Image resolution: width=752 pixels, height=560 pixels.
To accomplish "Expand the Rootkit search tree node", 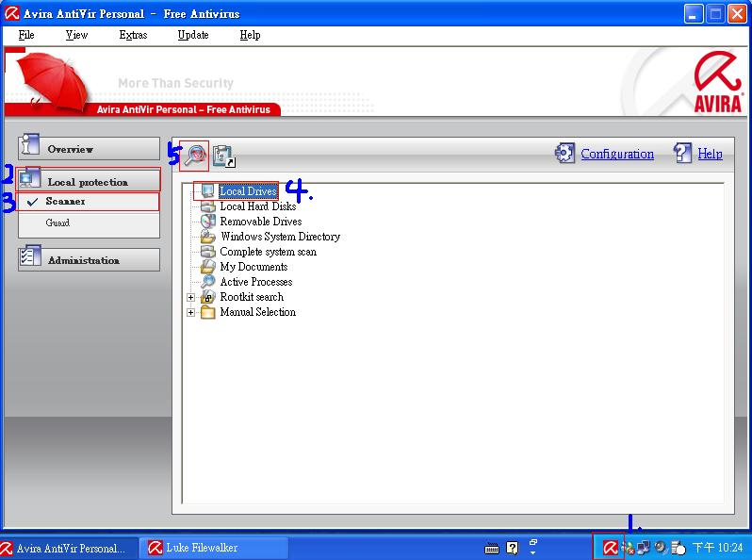I will tap(191, 297).
